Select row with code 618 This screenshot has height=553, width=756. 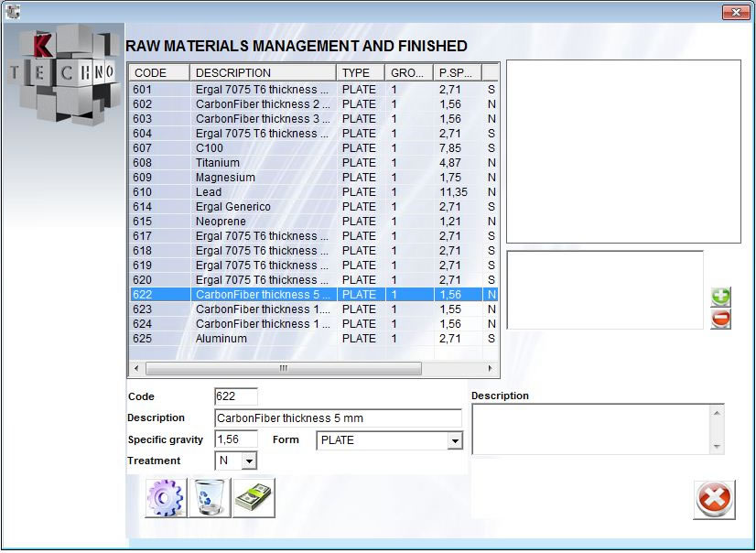[x=314, y=251]
